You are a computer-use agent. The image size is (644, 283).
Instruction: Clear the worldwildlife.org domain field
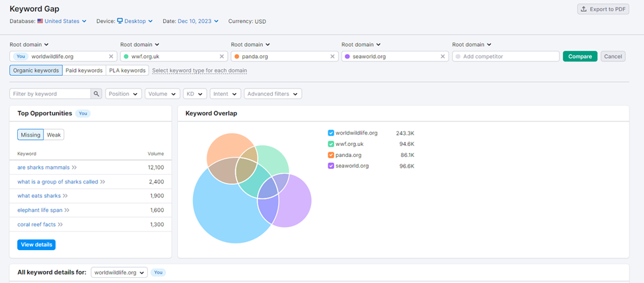pos(111,57)
